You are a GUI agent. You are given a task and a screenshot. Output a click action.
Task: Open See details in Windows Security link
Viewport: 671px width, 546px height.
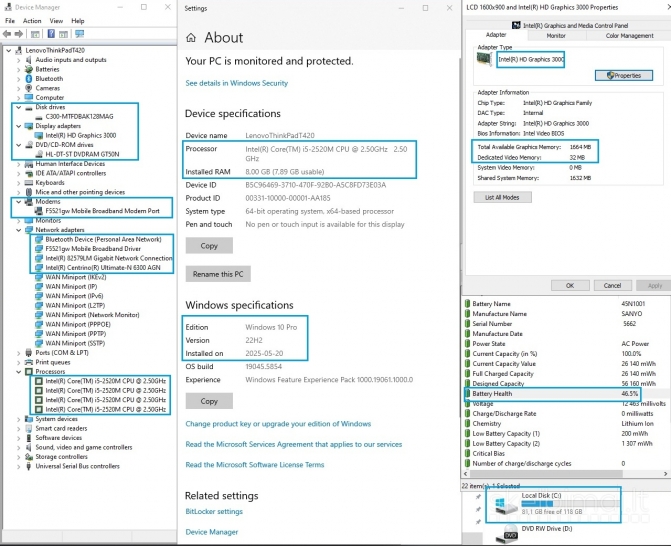(x=237, y=83)
